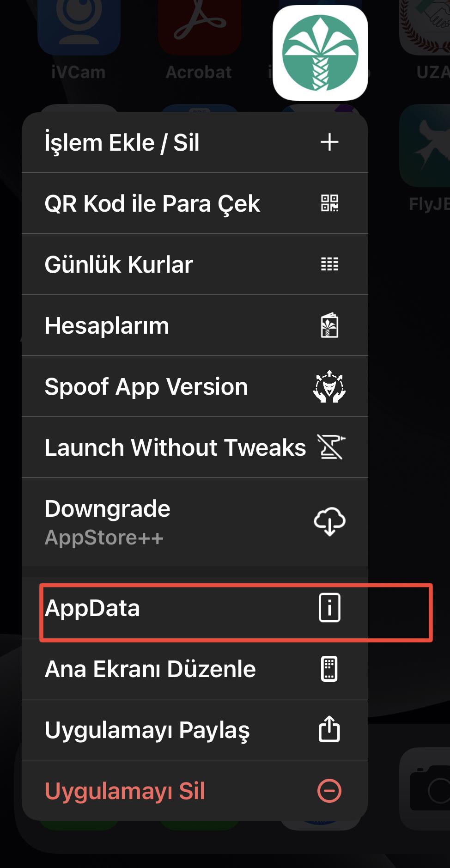The width and height of the screenshot is (450, 868).
Task: Open Günlük Kurlar from the menu
Action: tap(119, 264)
